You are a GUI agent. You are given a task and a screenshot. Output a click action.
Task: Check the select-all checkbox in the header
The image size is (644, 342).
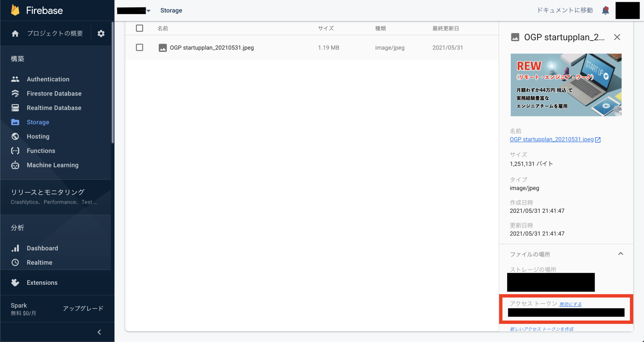[x=139, y=28]
